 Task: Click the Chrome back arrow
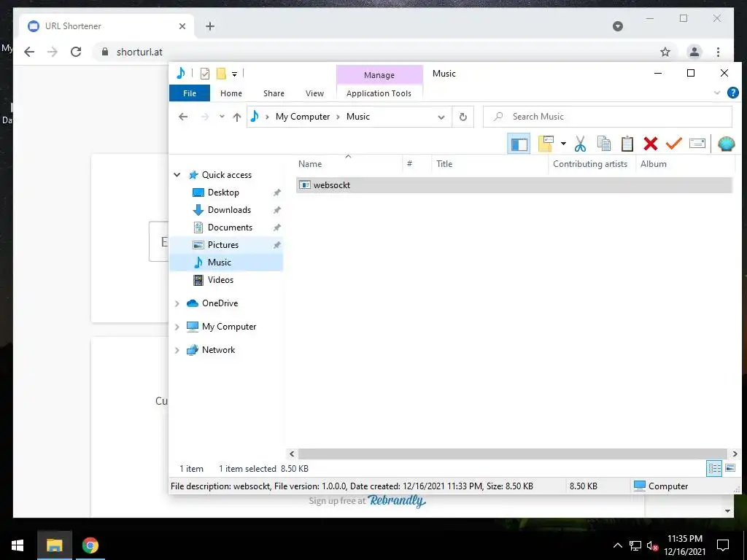point(29,52)
